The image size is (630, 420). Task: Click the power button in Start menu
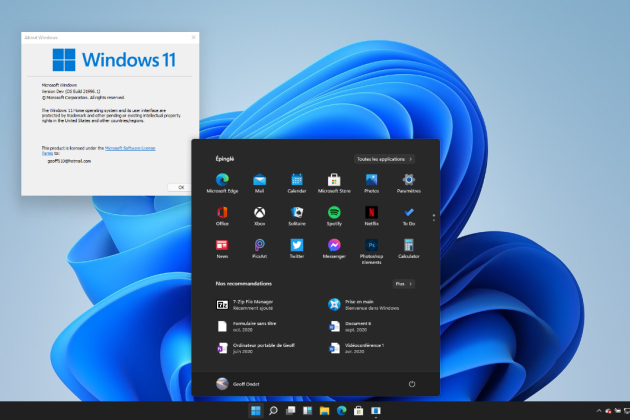[412, 384]
